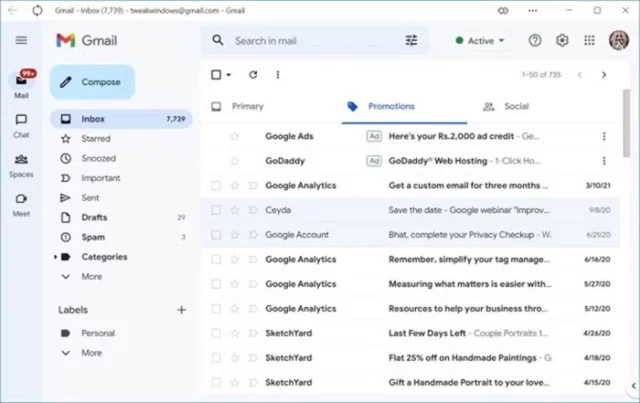
Task: Click the Add new label plus icon
Action: pyautogui.click(x=182, y=310)
